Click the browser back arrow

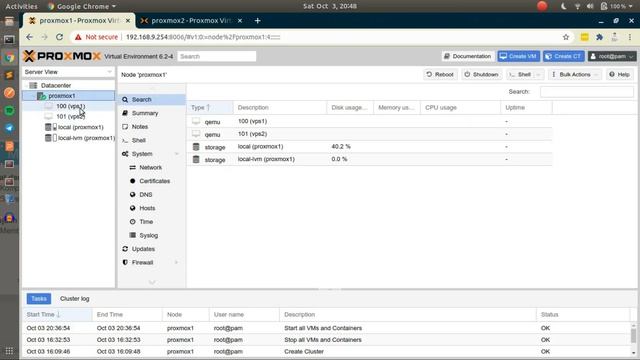pos(29,37)
